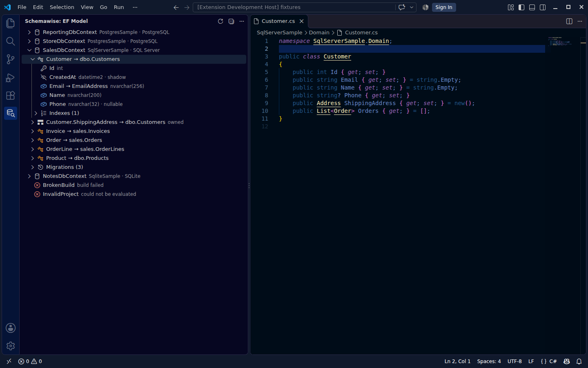Image resolution: width=588 pixels, height=368 pixels.
Task: Show errors and warnings in status bar
Action: pos(30,361)
